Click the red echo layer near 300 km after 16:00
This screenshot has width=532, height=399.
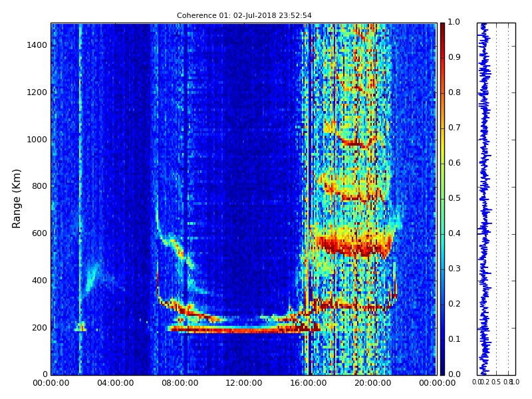[351, 305]
